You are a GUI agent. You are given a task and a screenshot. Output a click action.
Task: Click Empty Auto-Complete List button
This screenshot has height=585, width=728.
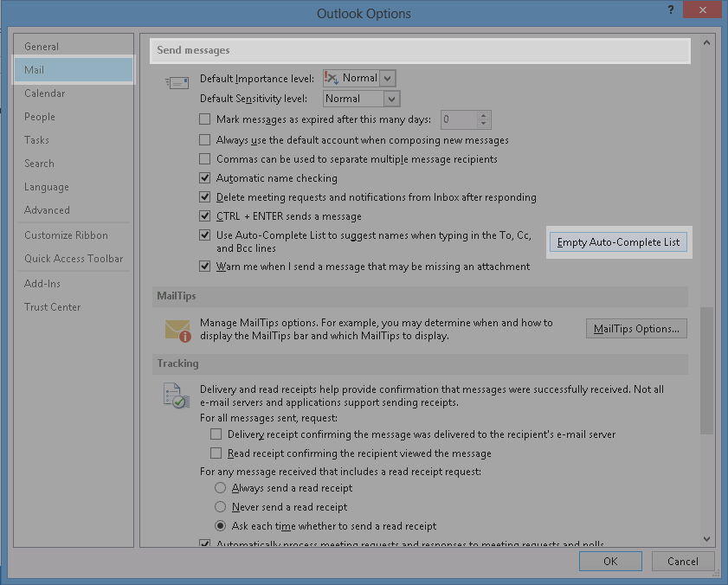pyautogui.click(x=618, y=242)
